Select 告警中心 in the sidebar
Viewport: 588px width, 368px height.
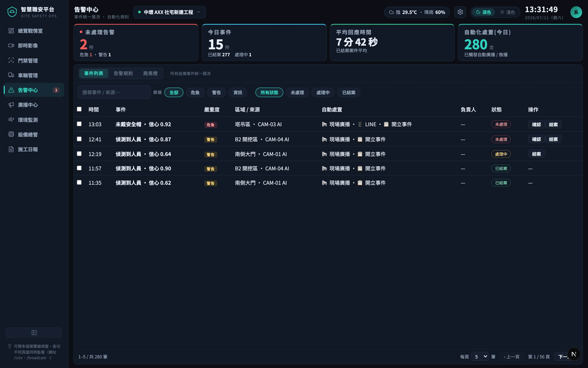click(34, 90)
